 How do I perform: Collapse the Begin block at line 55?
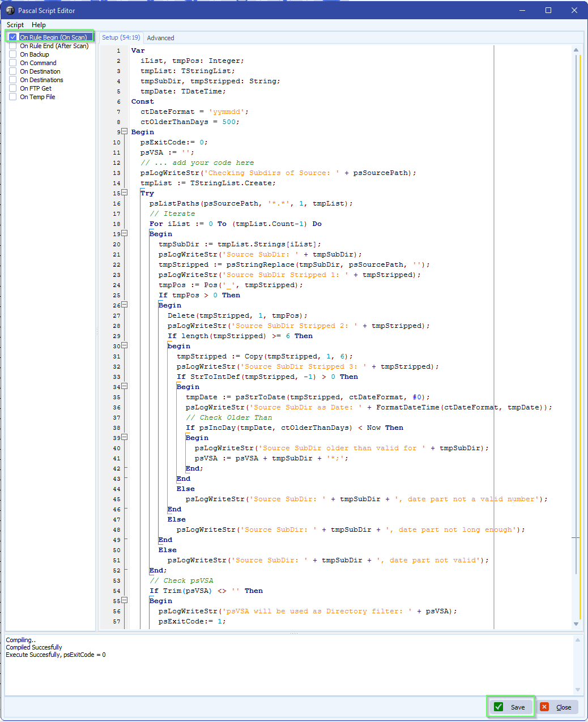pos(125,600)
